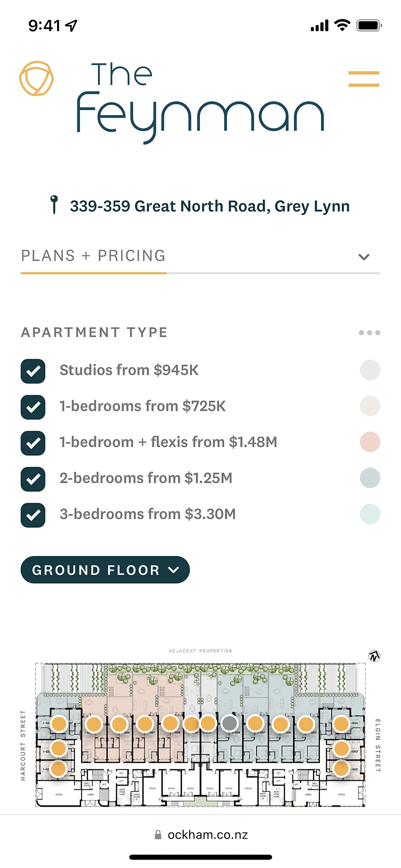Tap the ockham.co.nz URL bar
401x868 pixels.
[x=208, y=835]
